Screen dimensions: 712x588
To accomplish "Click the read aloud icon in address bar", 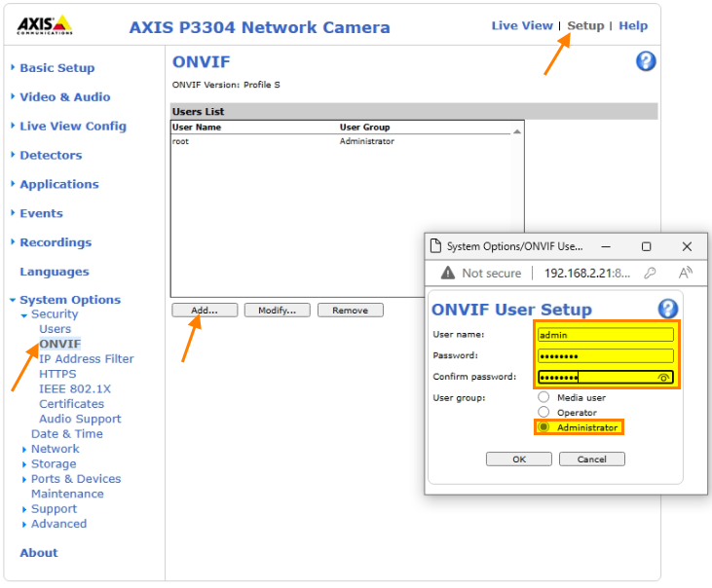I will pos(685,273).
